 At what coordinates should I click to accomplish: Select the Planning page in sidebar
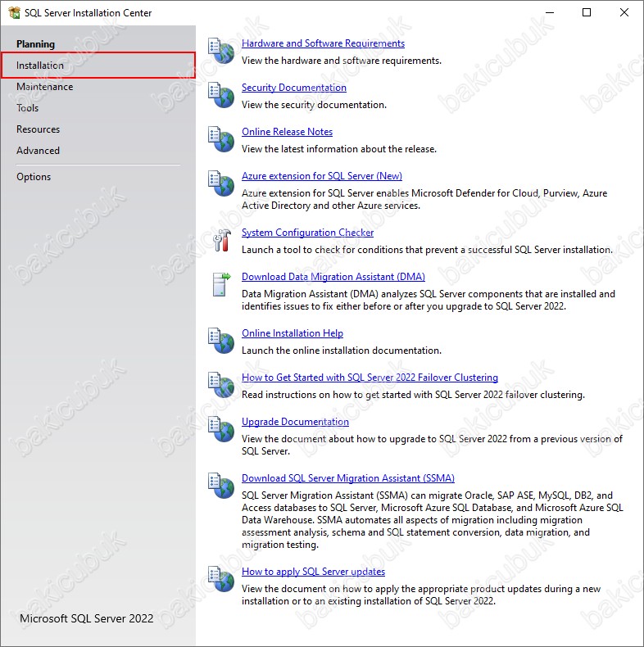click(35, 44)
